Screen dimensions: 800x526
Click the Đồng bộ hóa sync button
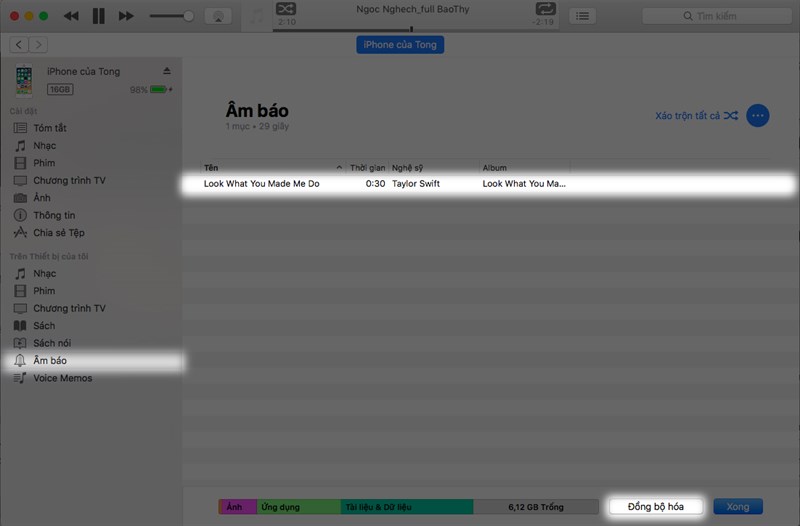click(656, 507)
